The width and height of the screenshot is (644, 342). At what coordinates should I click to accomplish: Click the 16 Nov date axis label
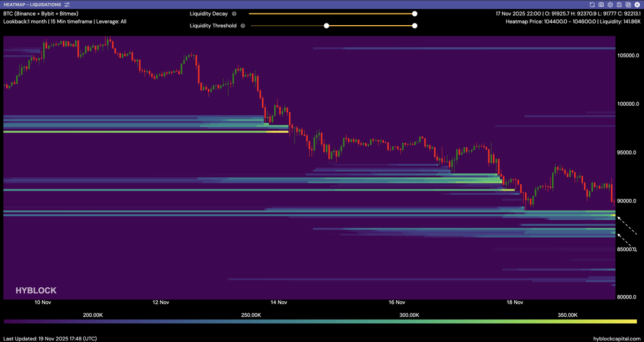[x=397, y=302]
